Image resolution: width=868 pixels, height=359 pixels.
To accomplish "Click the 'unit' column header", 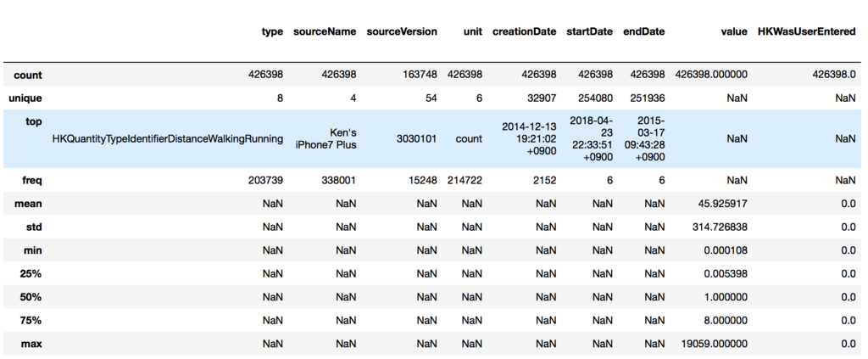I will (473, 31).
